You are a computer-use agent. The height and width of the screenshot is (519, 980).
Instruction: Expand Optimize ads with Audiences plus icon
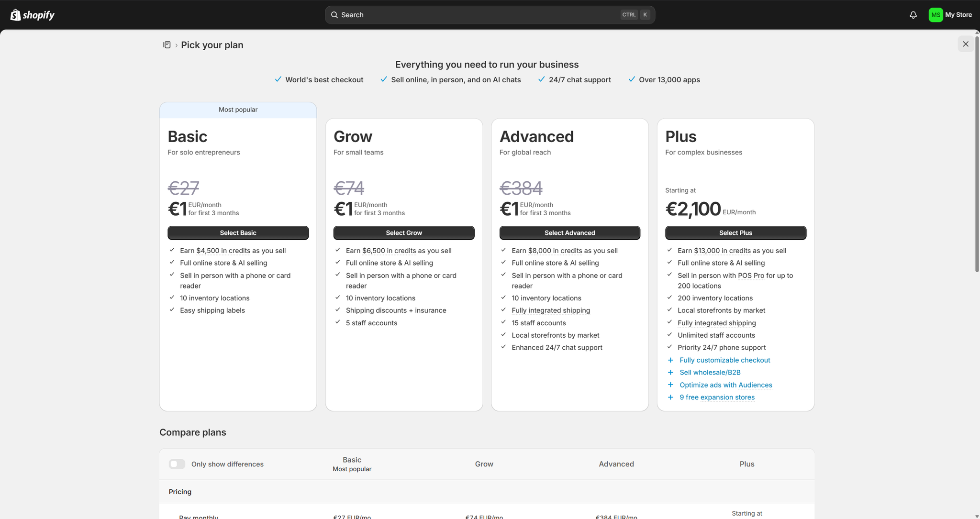670,385
